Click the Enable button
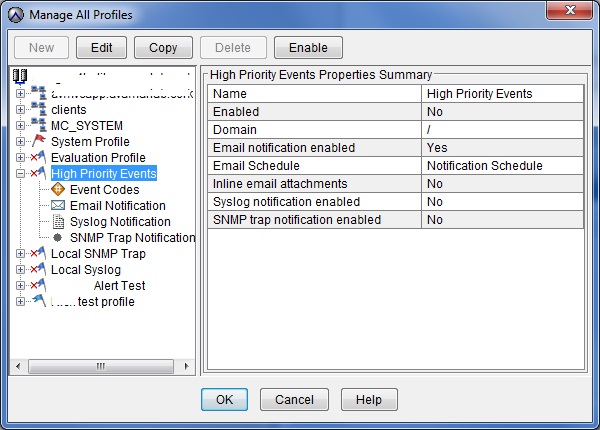600x430 pixels. [308, 47]
